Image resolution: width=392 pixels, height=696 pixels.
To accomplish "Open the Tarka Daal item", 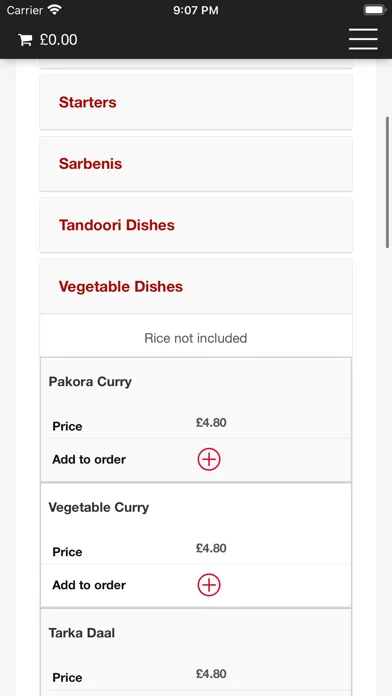I will (x=82, y=633).
